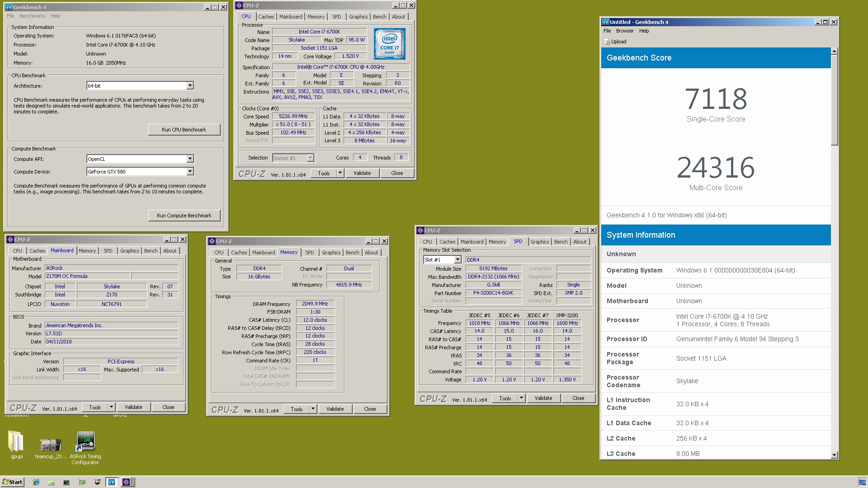Click the Geekbench Score header bar

(x=716, y=58)
